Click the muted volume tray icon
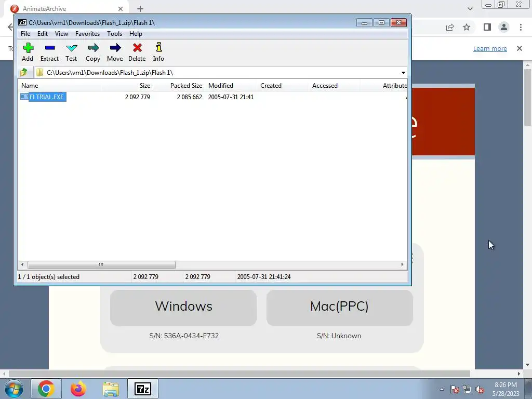The width and height of the screenshot is (532, 399). pos(480,389)
